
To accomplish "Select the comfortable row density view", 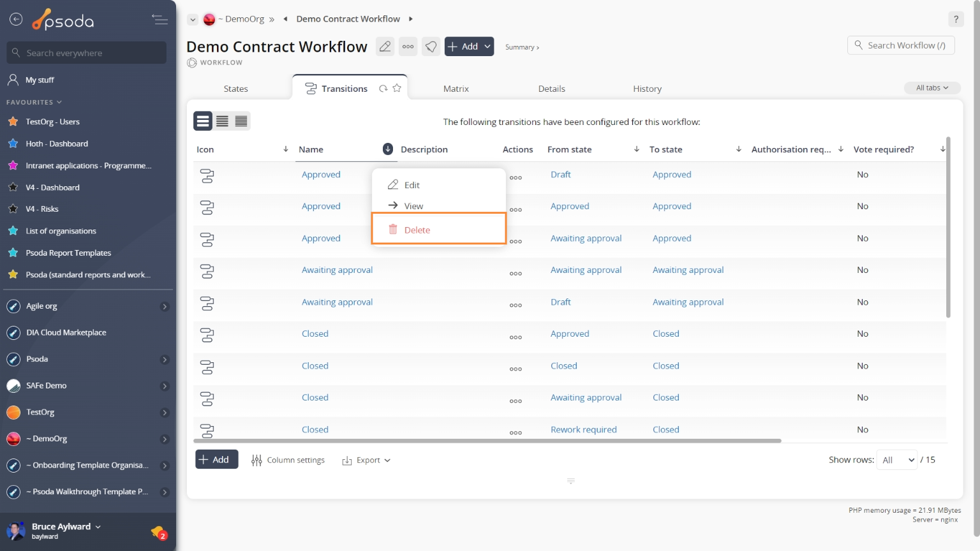I will point(203,121).
